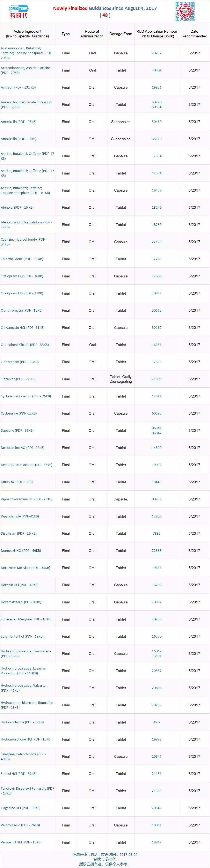The width and height of the screenshot is (210, 868).
Task: Open Disulfiram guidance link
Action: point(18,533)
